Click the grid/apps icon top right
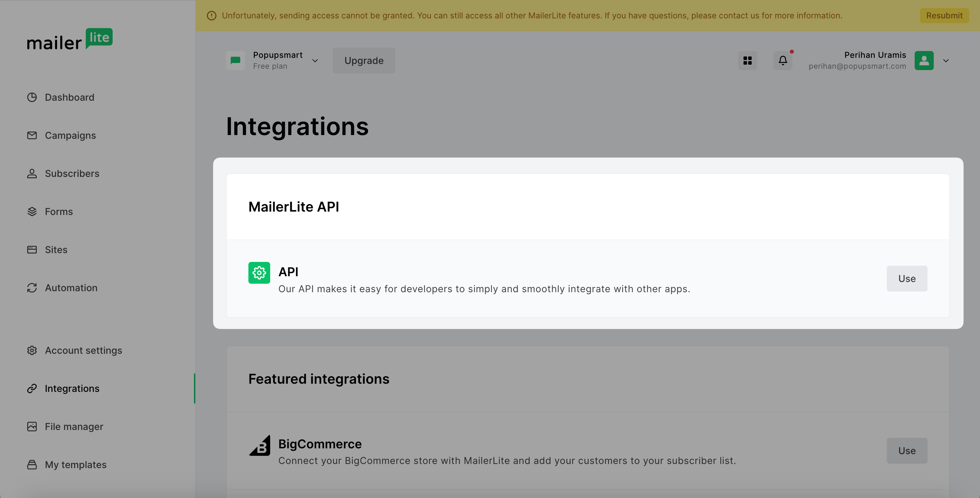980x498 pixels. tap(748, 60)
